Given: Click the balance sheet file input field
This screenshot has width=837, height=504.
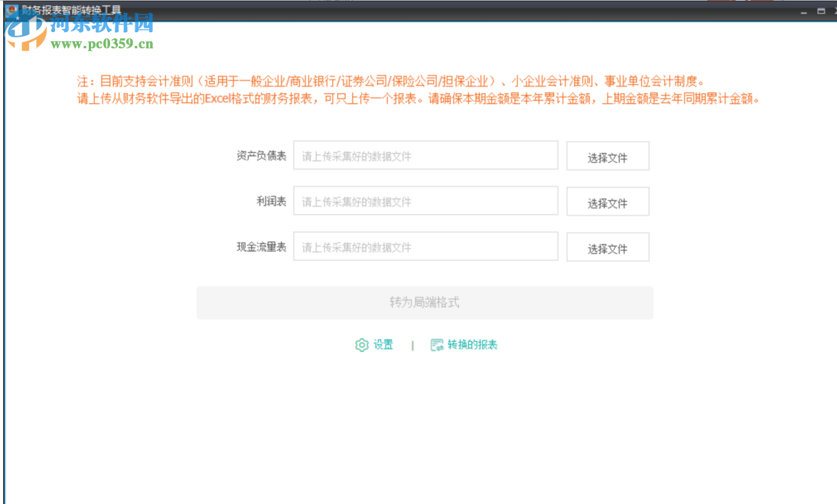Looking at the screenshot, I should pyautogui.click(x=425, y=155).
